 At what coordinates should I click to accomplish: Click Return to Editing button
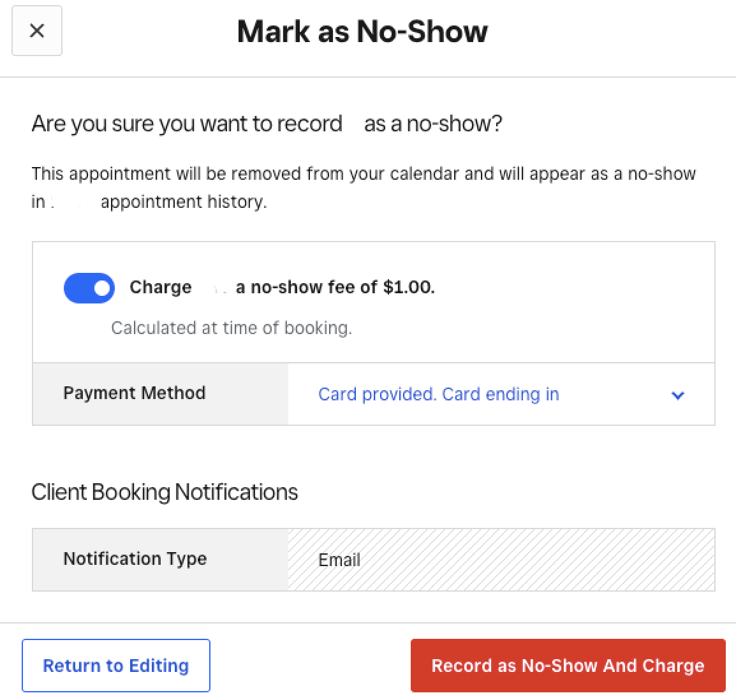[x=116, y=666]
